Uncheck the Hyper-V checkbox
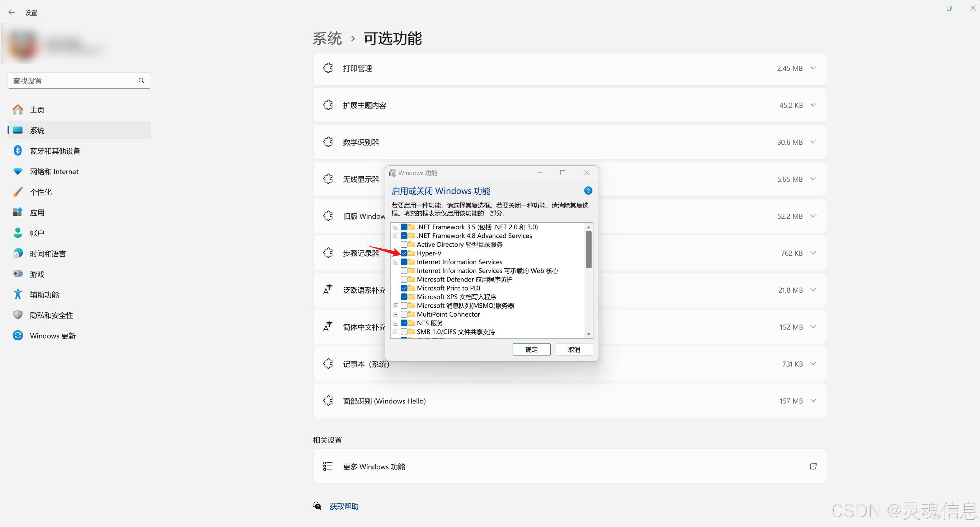Viewport: 980px width, 527px height. tap(404, 253)
